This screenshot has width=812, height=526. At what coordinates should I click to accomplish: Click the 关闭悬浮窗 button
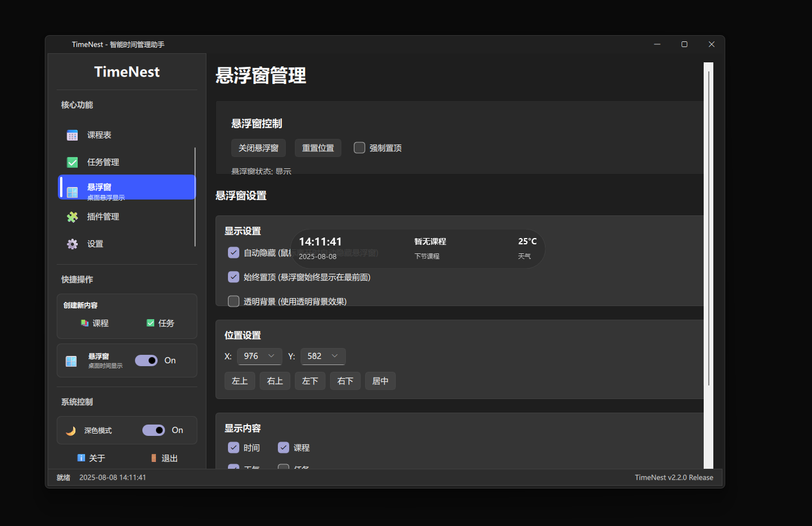coord(259,148)
